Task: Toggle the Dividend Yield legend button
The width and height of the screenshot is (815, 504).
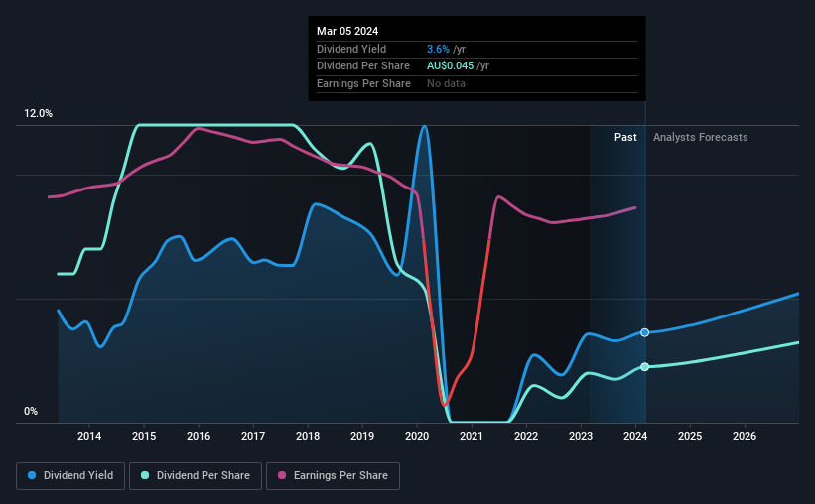Action: coord(70,476)
